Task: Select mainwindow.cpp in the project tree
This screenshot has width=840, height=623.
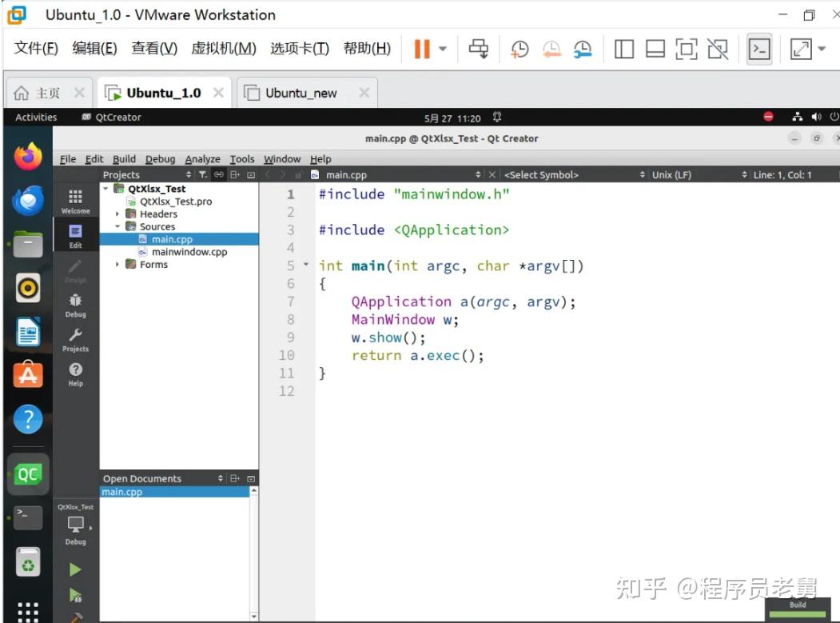Action: pyautogui.click(x=189, y=252)
